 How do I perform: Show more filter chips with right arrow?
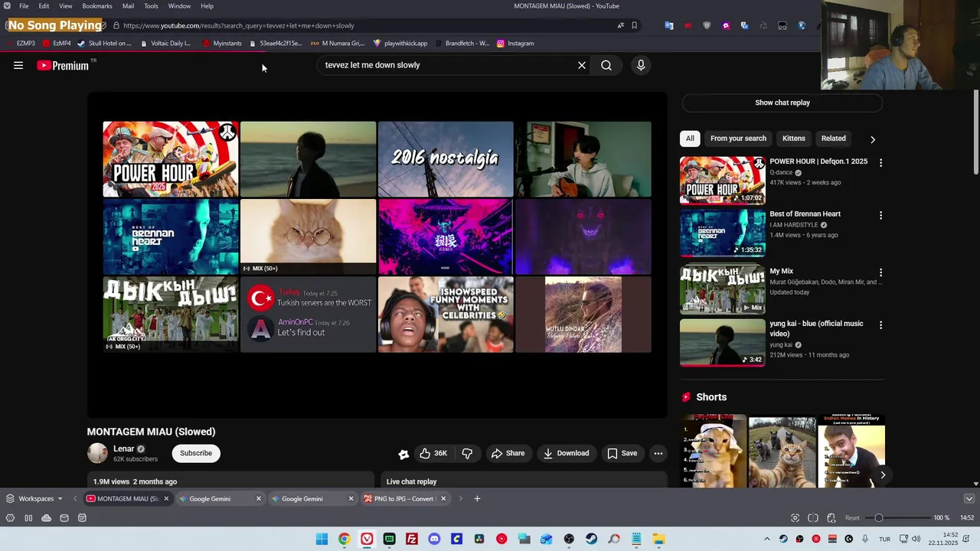872,139
